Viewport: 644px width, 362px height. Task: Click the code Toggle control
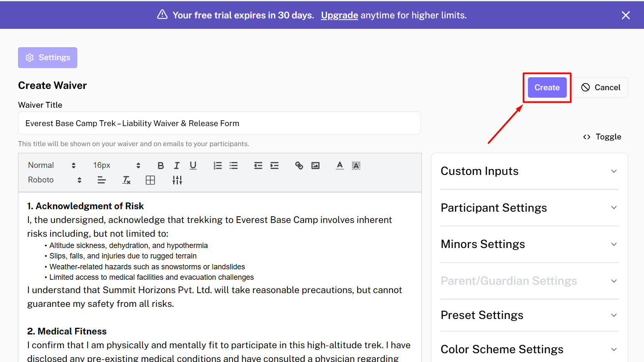(602, 137)
